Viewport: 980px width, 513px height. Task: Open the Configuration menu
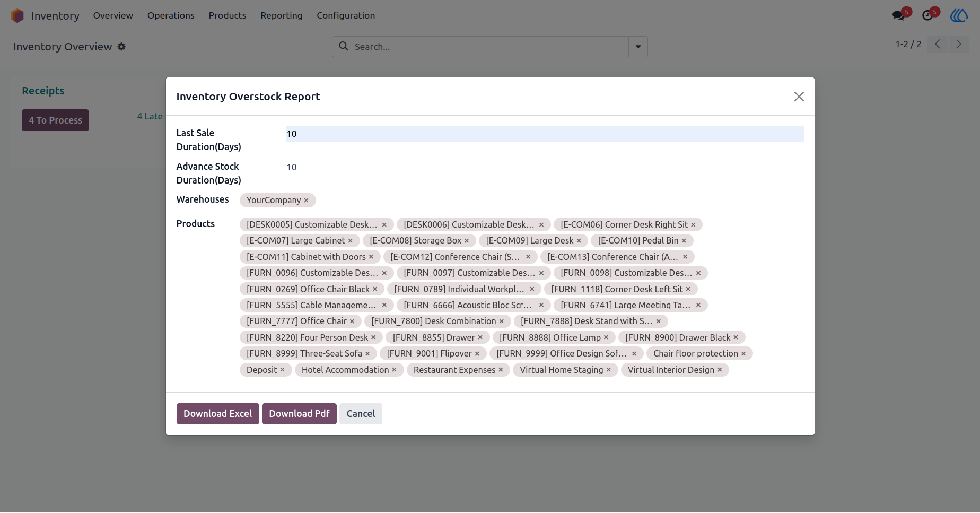(x=346, y=15)
